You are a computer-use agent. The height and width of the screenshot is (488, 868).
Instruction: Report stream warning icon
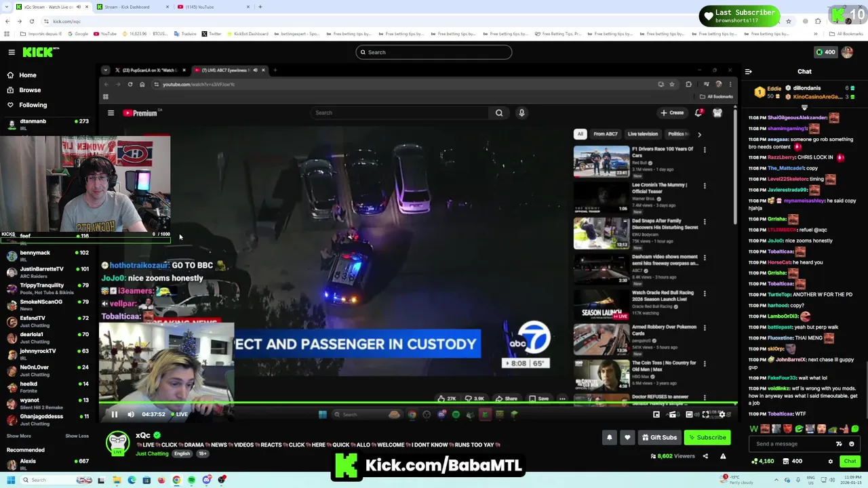(x=723, y=456)
